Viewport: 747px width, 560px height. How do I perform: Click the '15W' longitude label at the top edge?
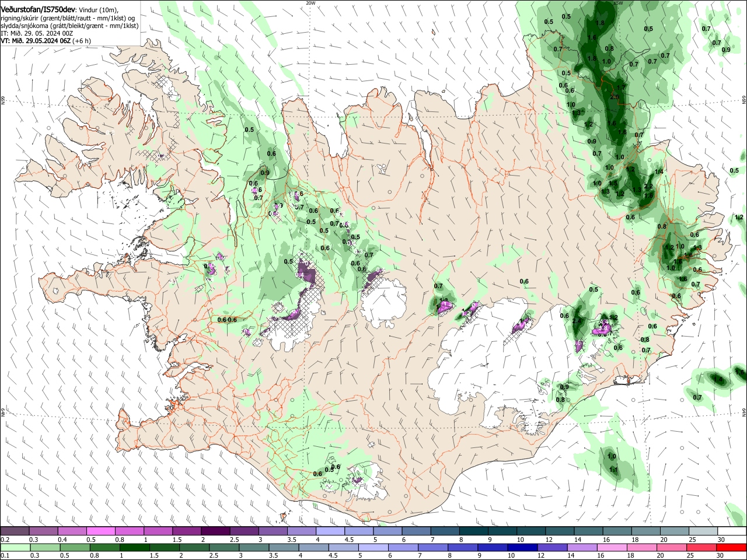tap(618, 3)
